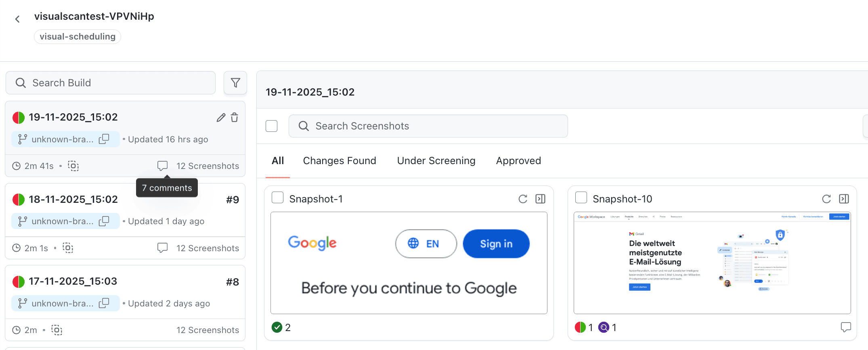This screenshot has height=350, width=868.
Task: Select the Snapshot-1 checkbox
Action: pos(278,198)
